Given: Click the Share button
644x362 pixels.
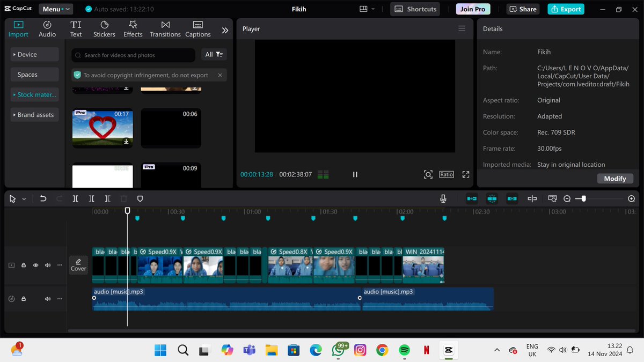Looking at the screenshot, I should coord(523,9).
